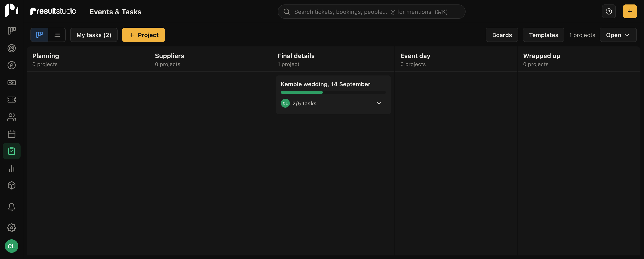Open the target goals icon in sidebar

point(11,48)
